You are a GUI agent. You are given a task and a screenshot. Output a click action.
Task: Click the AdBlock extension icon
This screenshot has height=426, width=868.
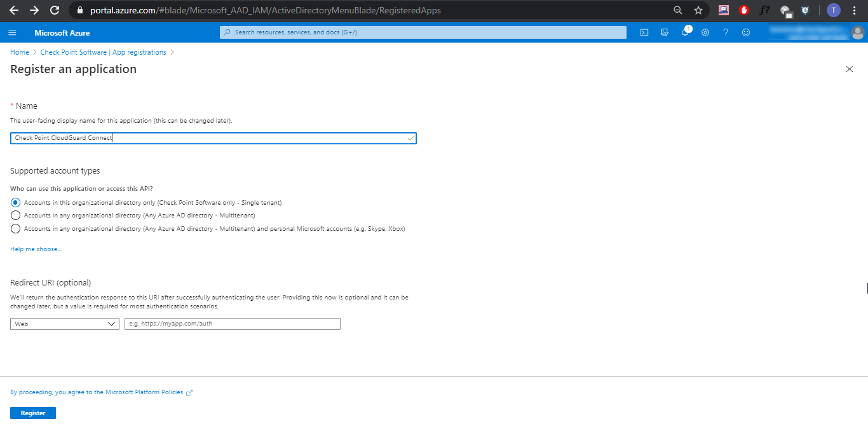(x=744, y=10)
